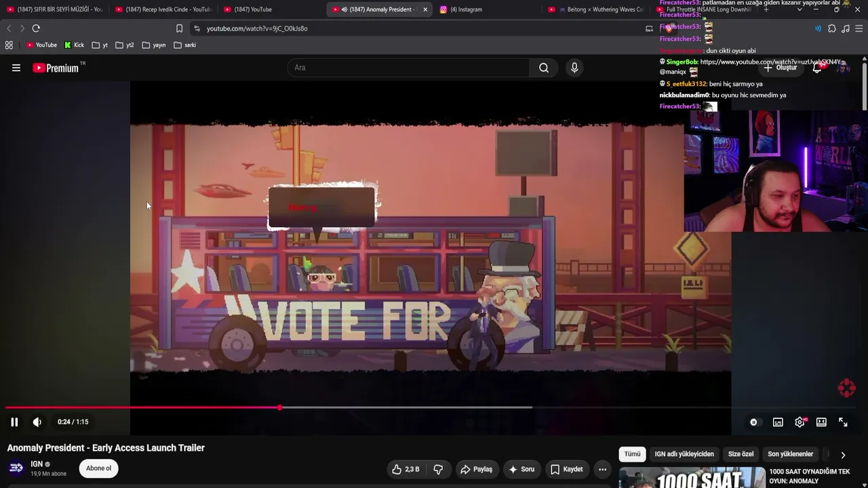
Task: Click the Soru ask button
Action: coord(522,469)
